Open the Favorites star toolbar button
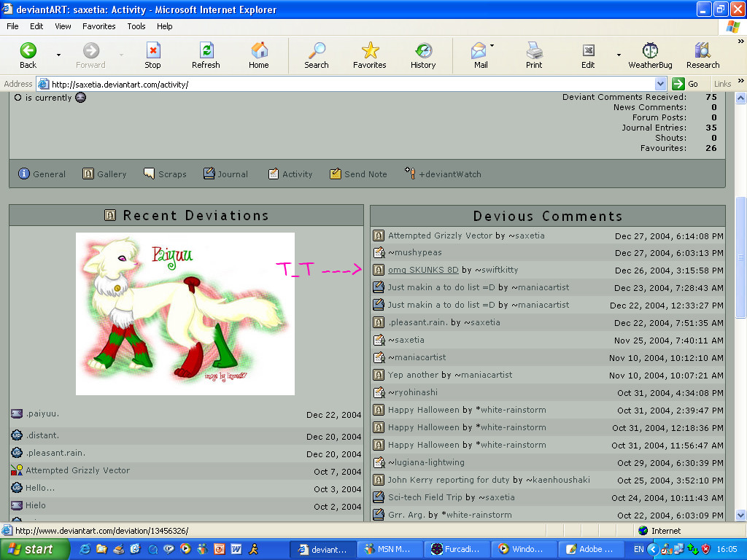This screenshot has width=747, height=560. click(370, 55)
